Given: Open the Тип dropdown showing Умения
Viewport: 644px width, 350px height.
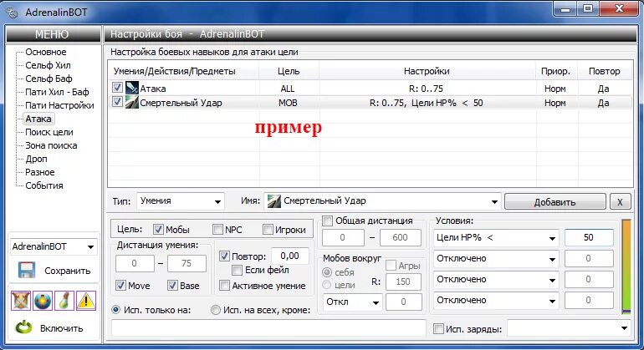Looking at the screenshot, I should coord(181,201).
